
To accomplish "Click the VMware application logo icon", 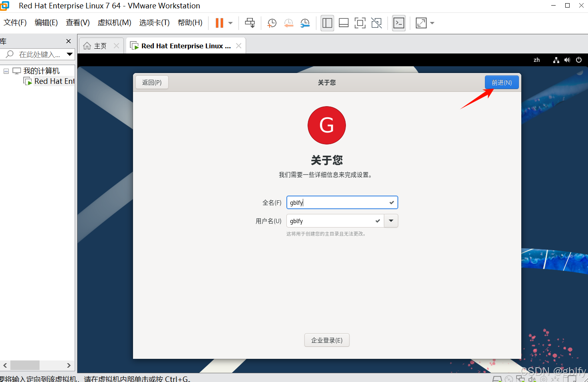I will 4,6.
